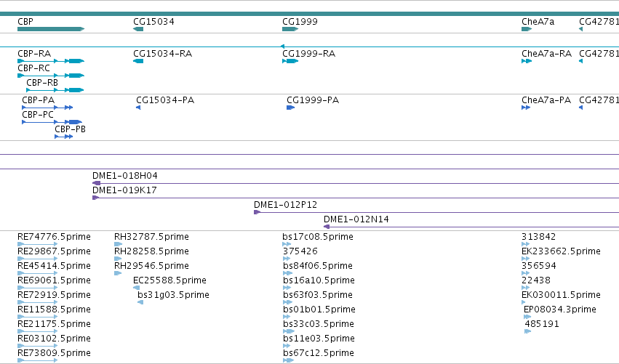Click EST RE72919.5prime
The width and height of the screenshot is (619, 364).
tap(54, 296)
